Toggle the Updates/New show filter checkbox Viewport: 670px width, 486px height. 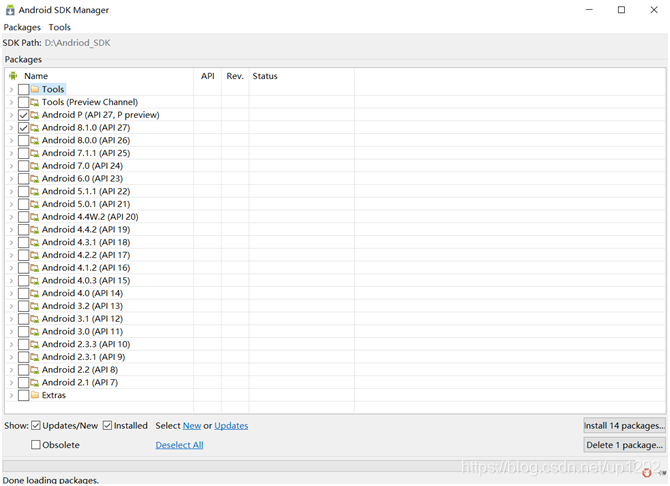pyautogui.click(x=36, y=425)
